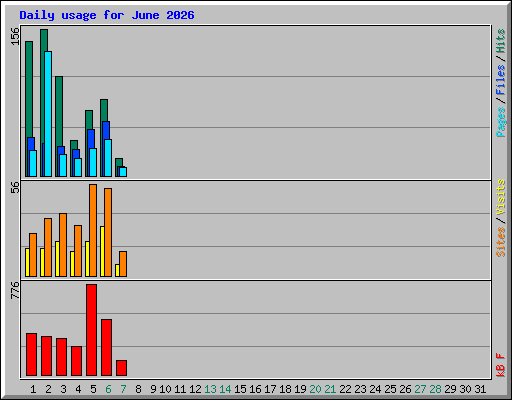512x400 pixels.
Task: Click the 156 axis label
Action: (x=15, y=36)
